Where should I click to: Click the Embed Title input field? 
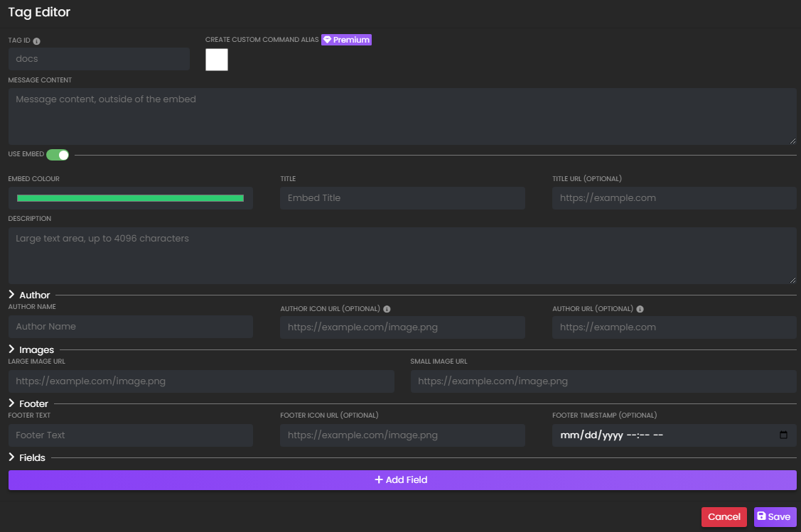(402, 197)
